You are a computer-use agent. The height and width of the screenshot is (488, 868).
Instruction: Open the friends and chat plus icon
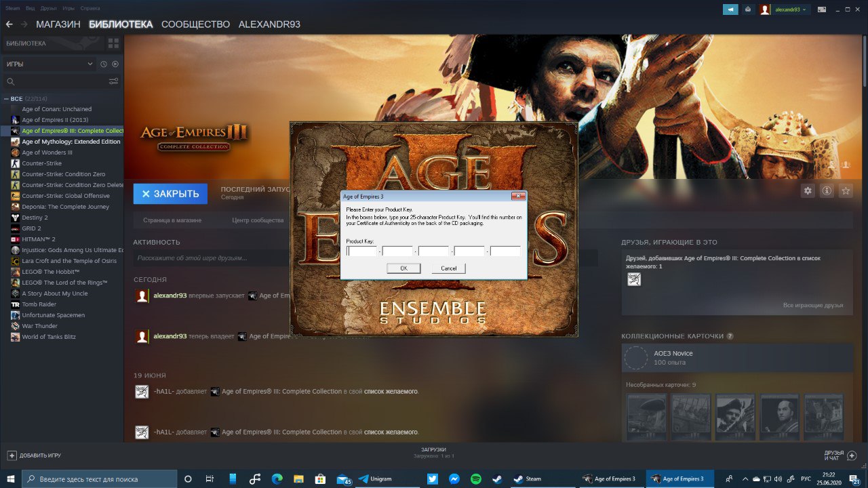852,455
